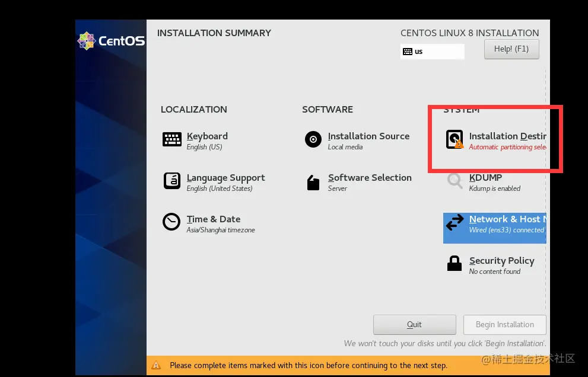Click 'Automatic partitioning' red warning text
The width and height of the screenshot is (588, 377).
click(x=507, y=147)
